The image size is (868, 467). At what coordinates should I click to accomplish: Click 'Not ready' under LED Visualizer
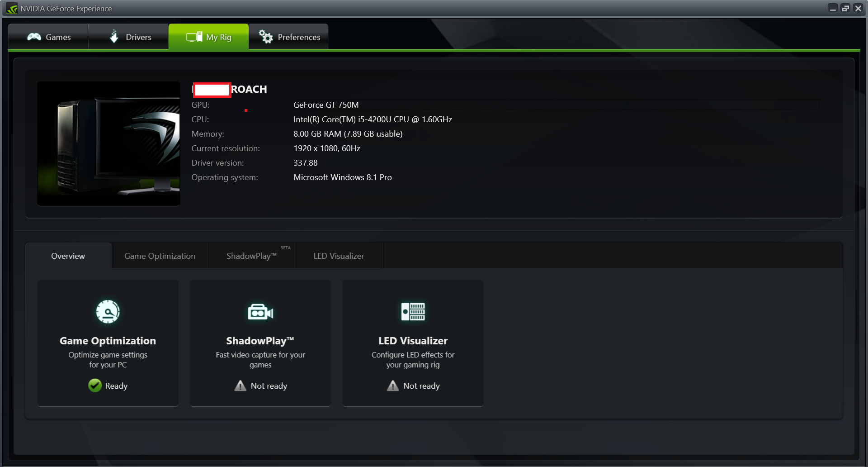coord(421,386)
